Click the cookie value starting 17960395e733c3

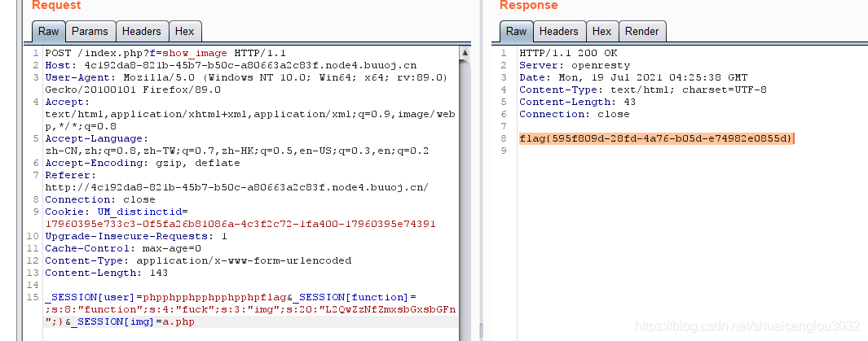coord(240,224)
